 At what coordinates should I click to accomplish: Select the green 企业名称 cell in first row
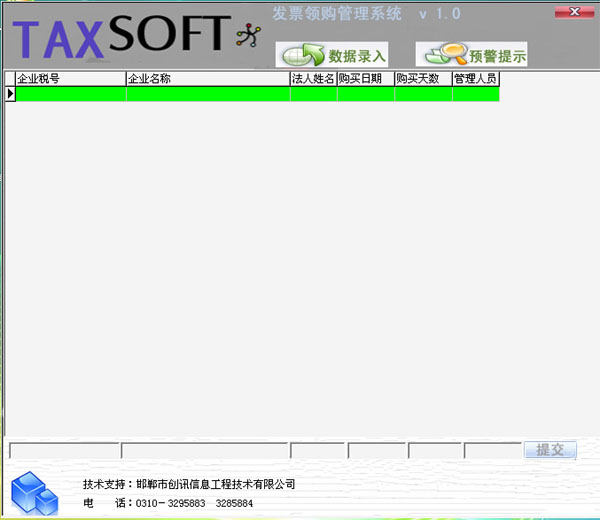click(208, 94)
